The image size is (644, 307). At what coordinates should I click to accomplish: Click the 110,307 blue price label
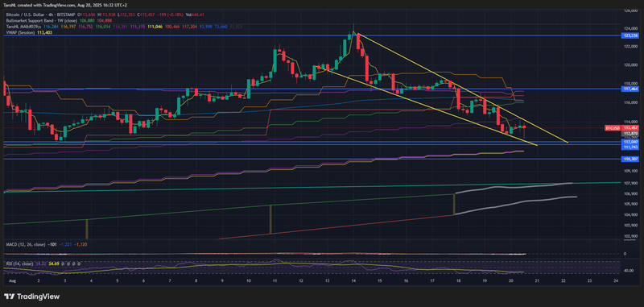click(631, 159)
